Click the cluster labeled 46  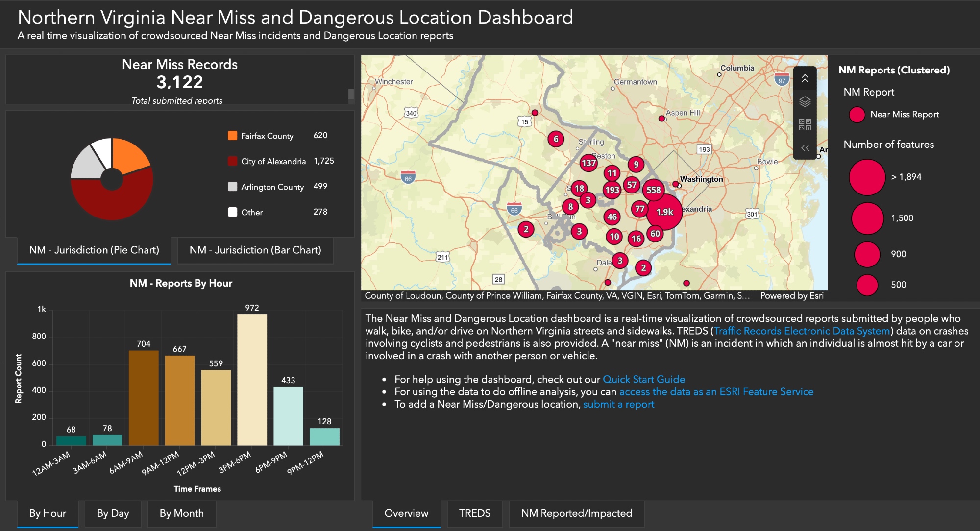click(612, 217)
